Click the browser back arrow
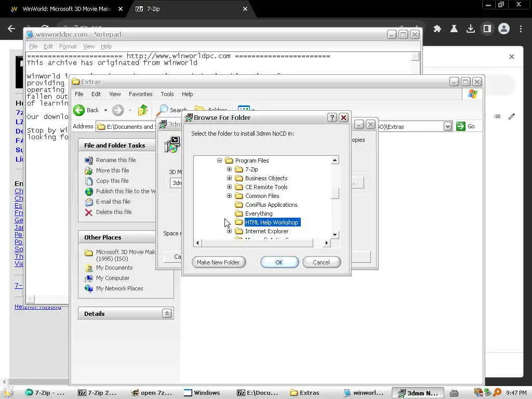This screenshot has height=399, width=532. point(11,29)
